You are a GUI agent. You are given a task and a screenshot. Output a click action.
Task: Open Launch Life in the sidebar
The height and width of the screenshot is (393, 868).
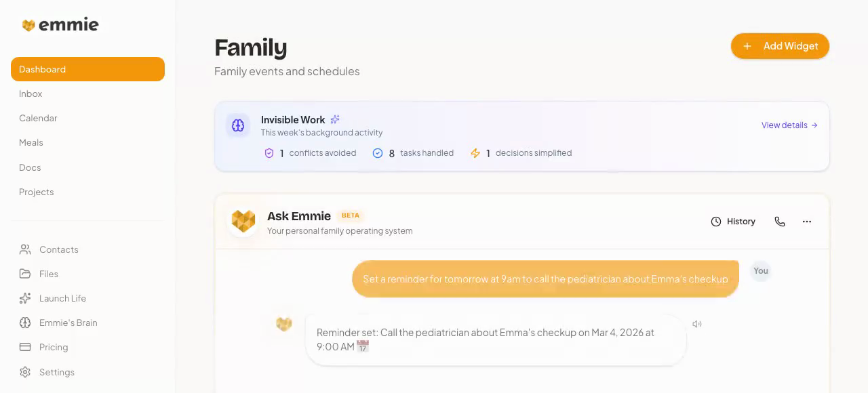click(x=62, y=298)
